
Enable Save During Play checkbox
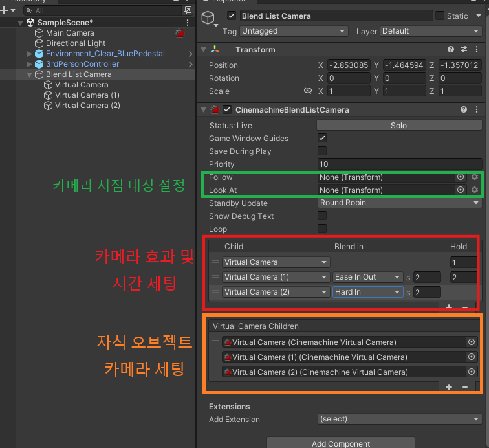(x=322, y=151)
